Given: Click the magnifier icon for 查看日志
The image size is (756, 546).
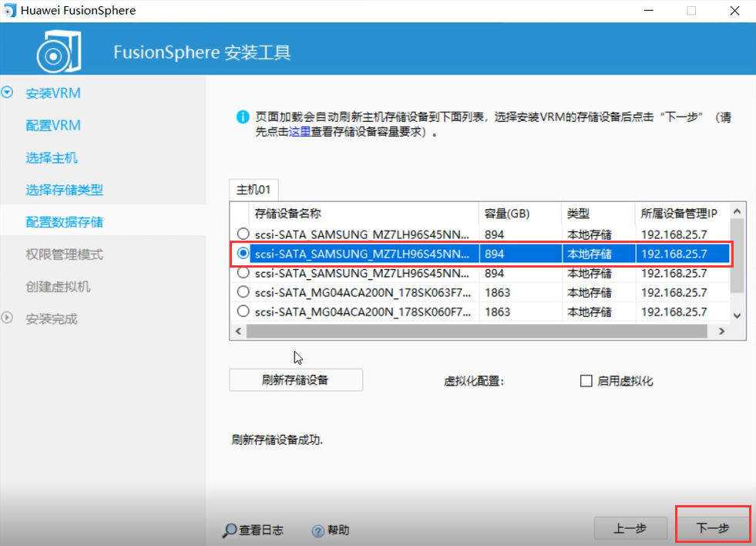Looking at the screenshot, I should click(230, 531).
